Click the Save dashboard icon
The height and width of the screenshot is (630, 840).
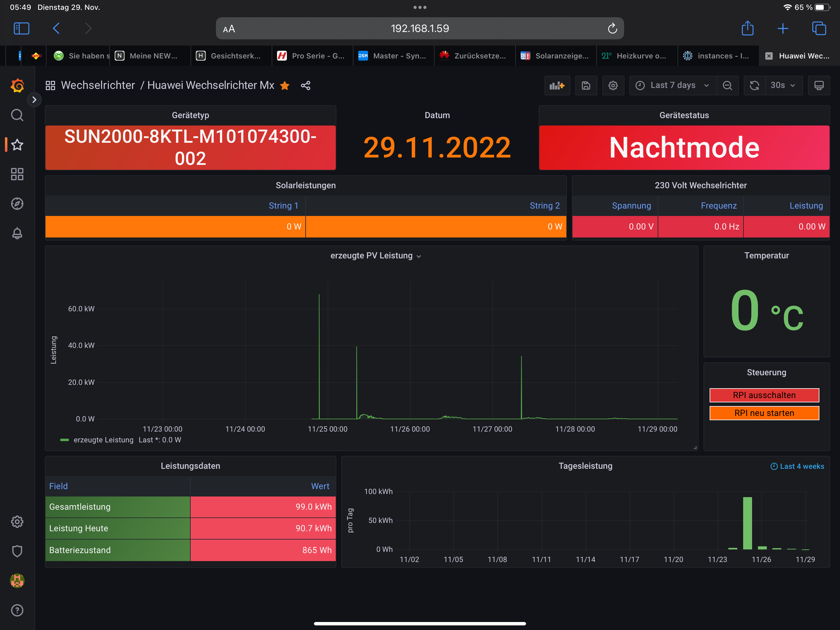(585, 86)
